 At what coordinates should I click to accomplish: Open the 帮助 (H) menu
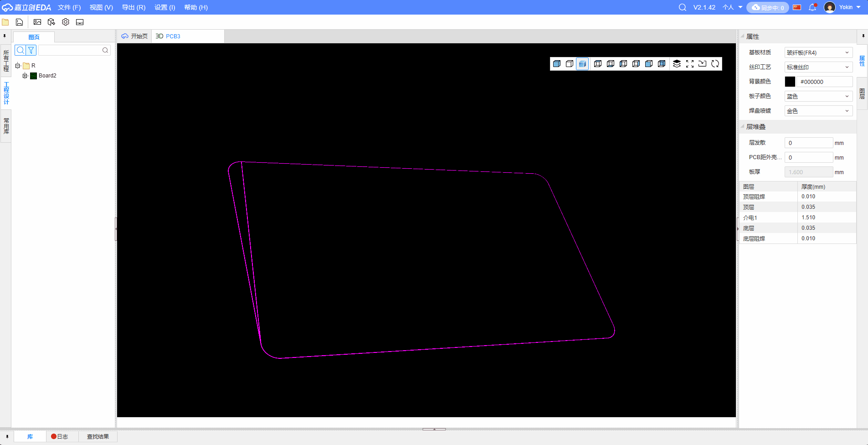[x=196, y=7]
